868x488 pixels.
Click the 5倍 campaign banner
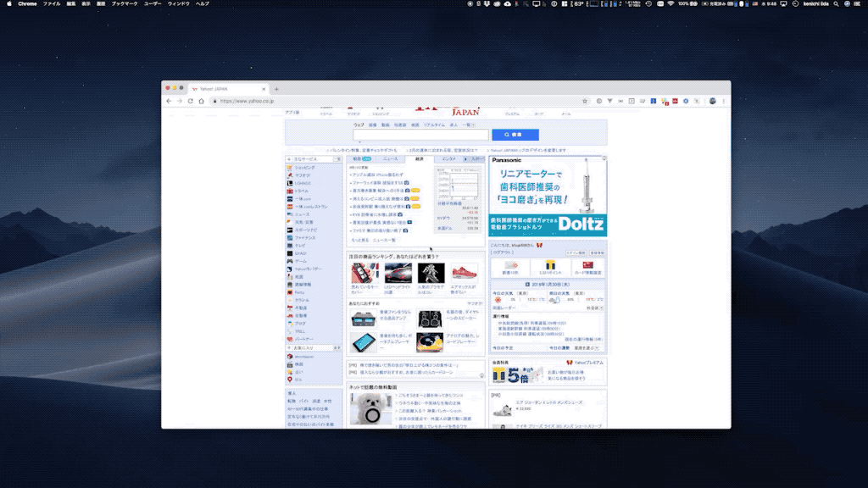pyautogui.click(x=518, y=375)
